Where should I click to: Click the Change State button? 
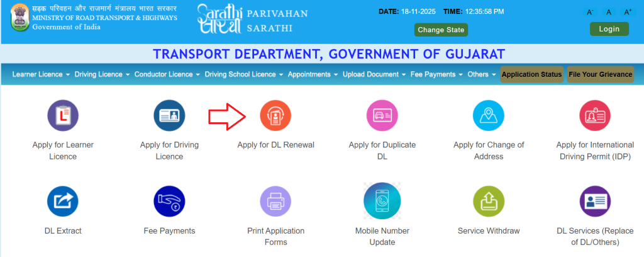[x=441, y=30]
